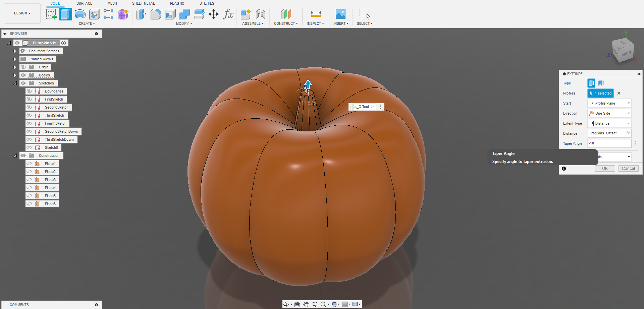Click the Taper Angle input field
Screen dimensions: 644x309
click(609, 143)
